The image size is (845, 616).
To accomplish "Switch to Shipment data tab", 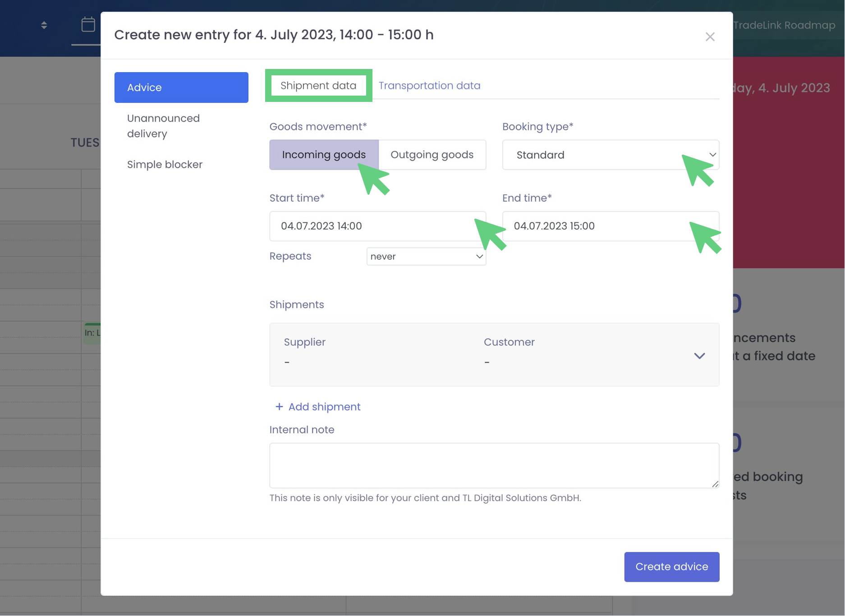I will coord(318,86).
